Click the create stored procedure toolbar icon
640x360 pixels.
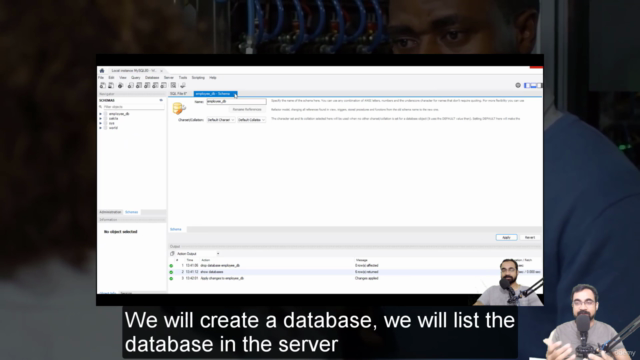(155, 85)
